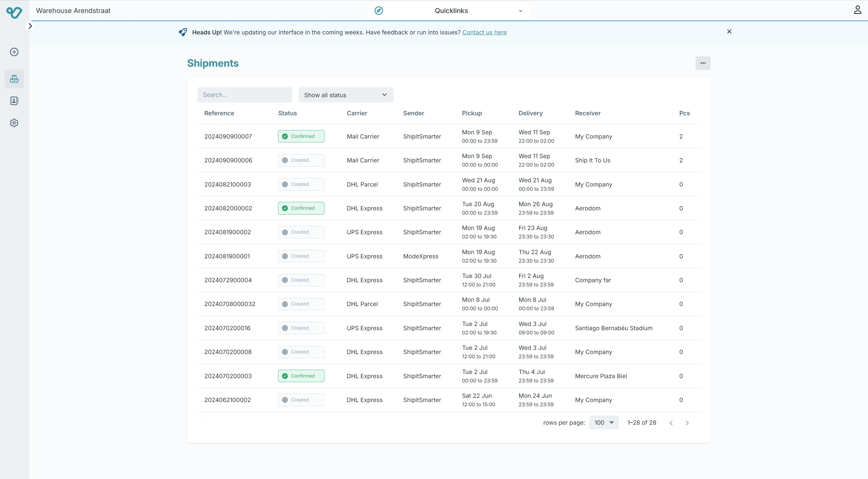Click Confirmed badge of shipment 2024070200003
The image size is (868, 479).
[301, 376]
